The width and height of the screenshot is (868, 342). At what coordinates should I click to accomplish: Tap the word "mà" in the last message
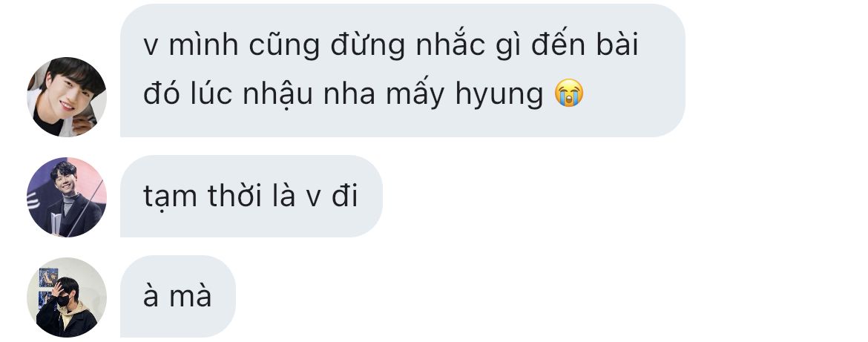point(191,296)
